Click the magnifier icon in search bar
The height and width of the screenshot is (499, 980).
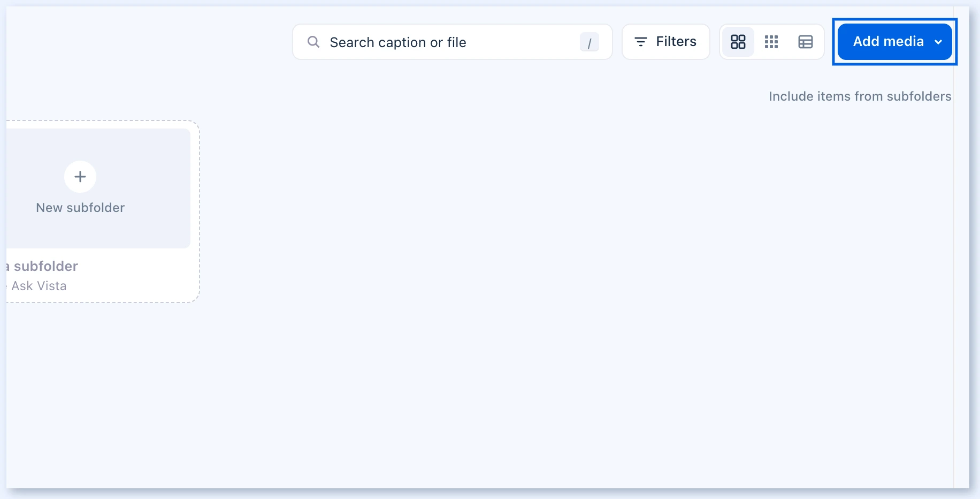click(x=313, y=42)
